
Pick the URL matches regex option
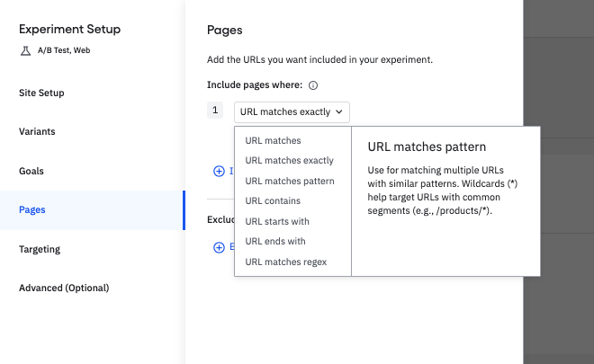pos(285,262)
